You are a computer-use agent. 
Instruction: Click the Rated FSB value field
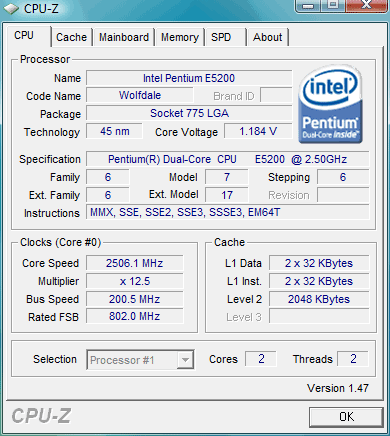tap(135, 316)
